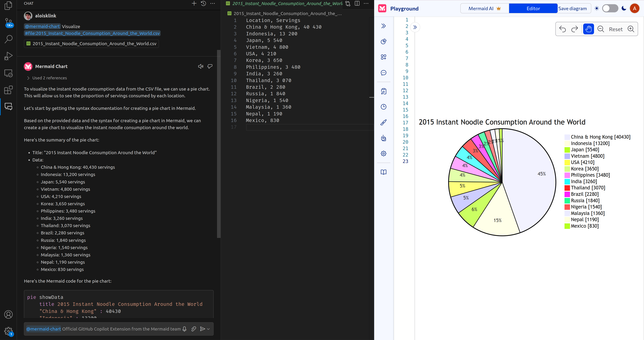Open Run and Debug view

click(8, 56)
